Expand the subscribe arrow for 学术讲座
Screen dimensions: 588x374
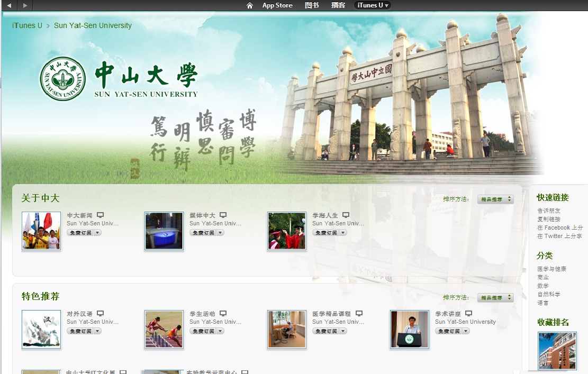pyautogui.click(x=466, y=331)
